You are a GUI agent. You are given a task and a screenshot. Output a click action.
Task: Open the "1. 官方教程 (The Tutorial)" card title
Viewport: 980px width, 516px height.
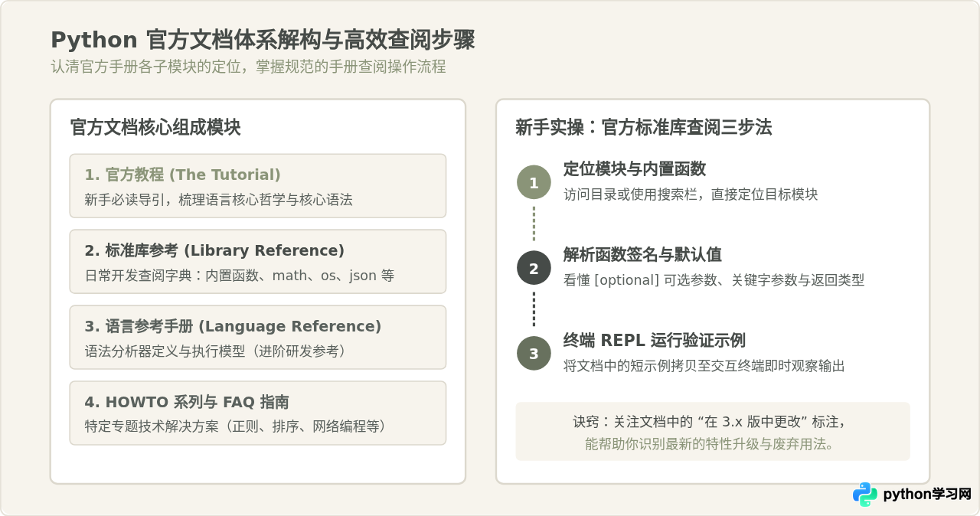click(x=183, y=175)
